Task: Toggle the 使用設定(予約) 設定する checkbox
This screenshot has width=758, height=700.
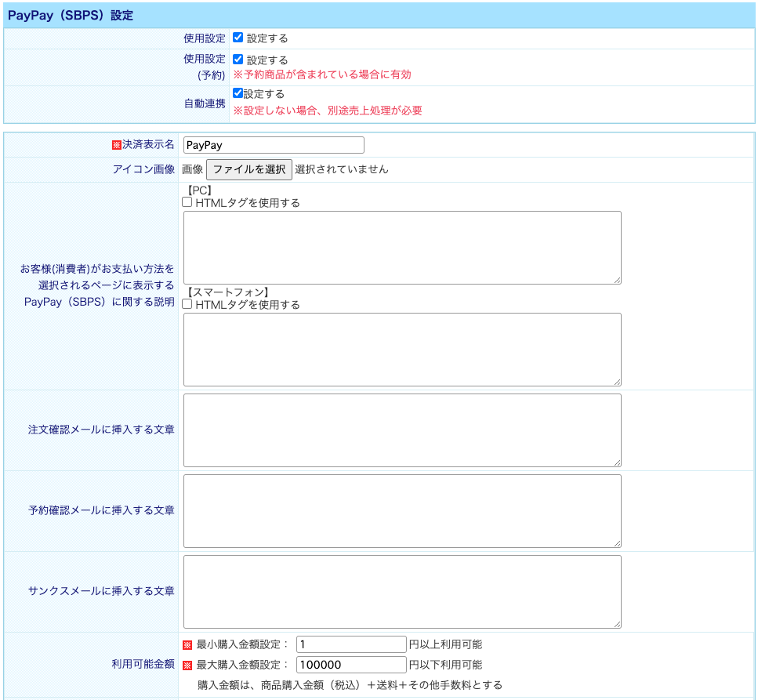Action: tap(238, 60)
